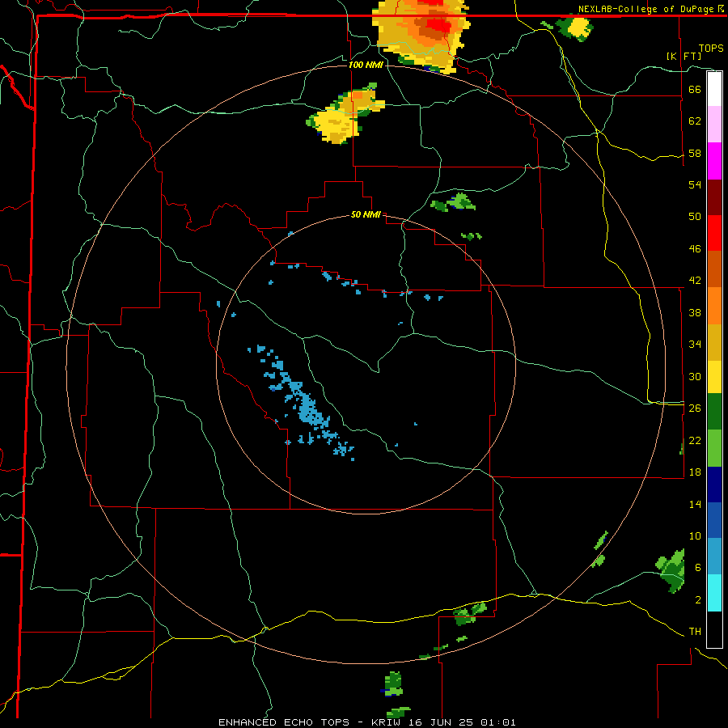728x728 pixels.
Task: Select the dark green legend swatch
Action: coord(714,412)
